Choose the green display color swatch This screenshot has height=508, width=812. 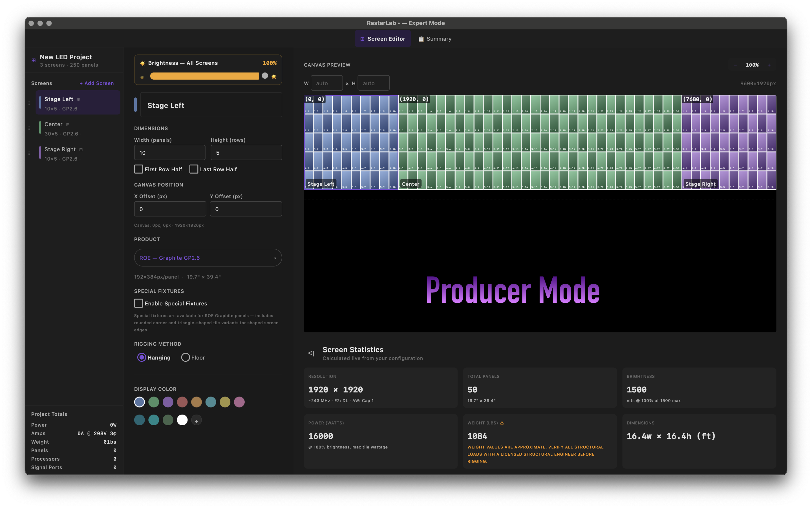154,402
